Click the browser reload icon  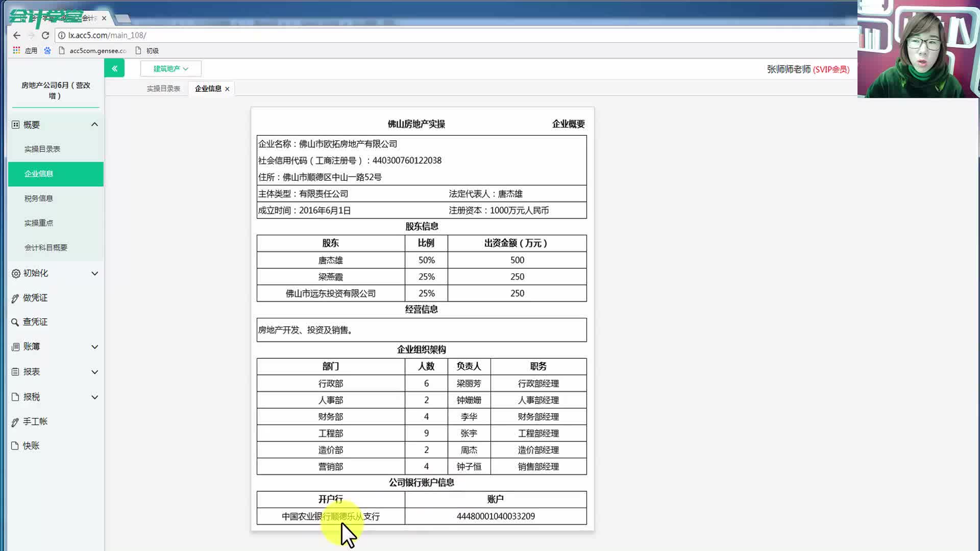coord(45,35)
